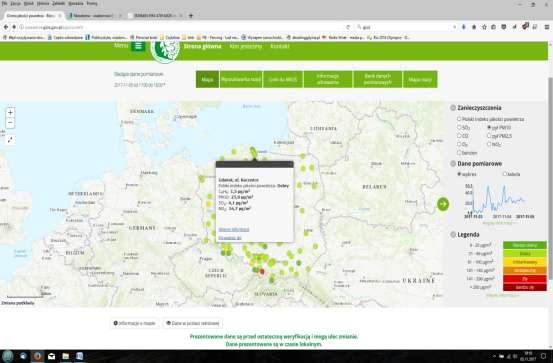Select the red station marker near Slovakia border
The width and height of the screenshot is (553, 363).
click(262, 271)
